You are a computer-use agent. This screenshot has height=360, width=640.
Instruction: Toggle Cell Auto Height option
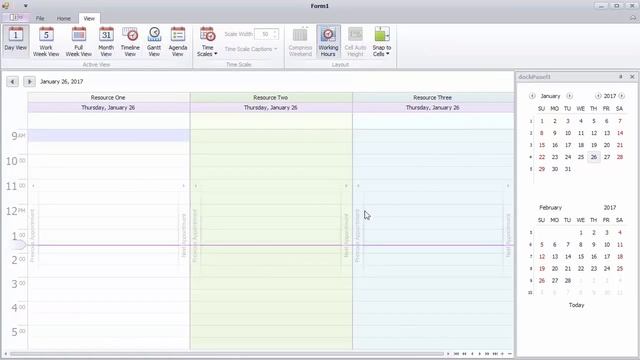(x=355, y=42)
